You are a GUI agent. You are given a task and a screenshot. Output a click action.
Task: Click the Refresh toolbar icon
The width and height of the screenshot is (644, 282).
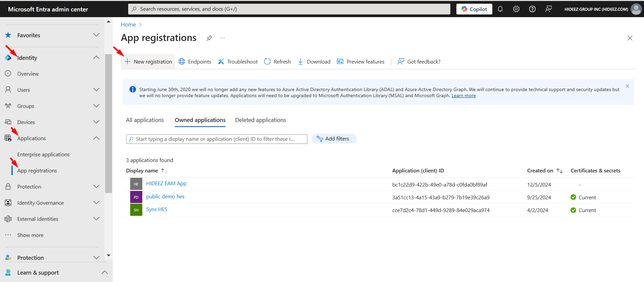[x=278, y=62]
